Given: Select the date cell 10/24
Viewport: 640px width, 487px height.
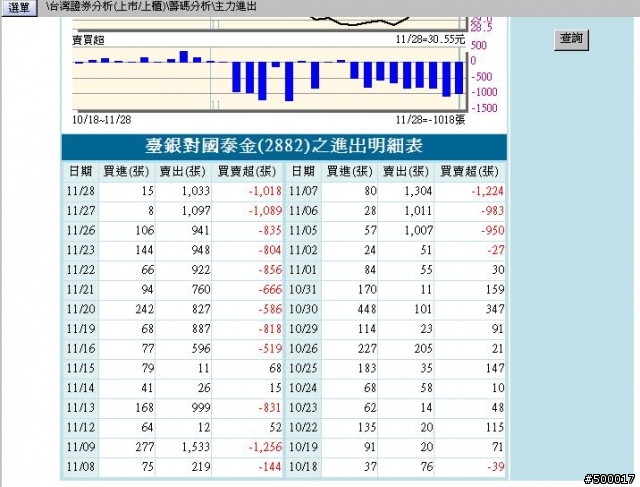Looking at the screenshot, I should pos(303,388).
